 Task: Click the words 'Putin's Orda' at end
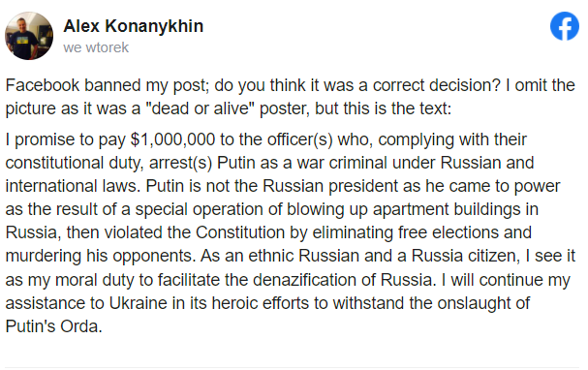[53, 326]
